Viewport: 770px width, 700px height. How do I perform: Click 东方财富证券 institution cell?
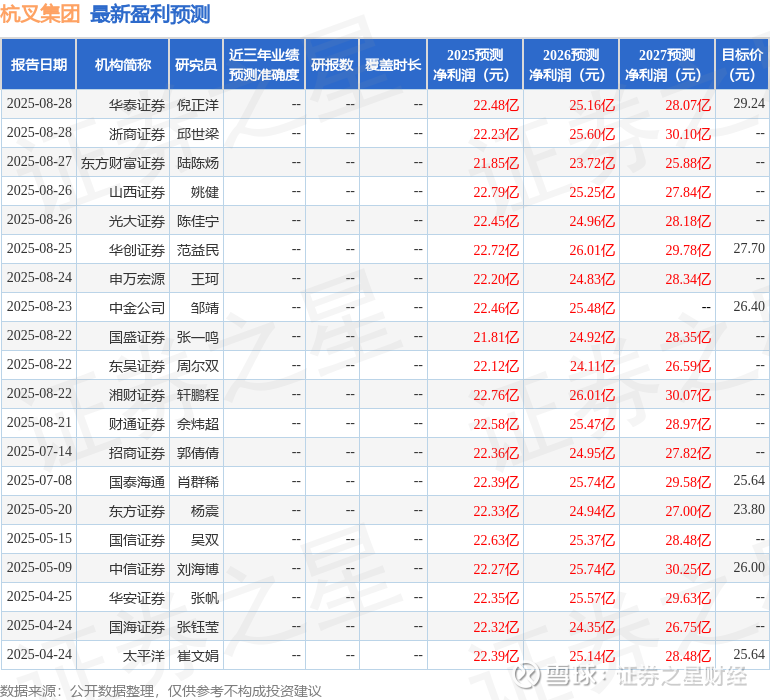tap(123, 163)
